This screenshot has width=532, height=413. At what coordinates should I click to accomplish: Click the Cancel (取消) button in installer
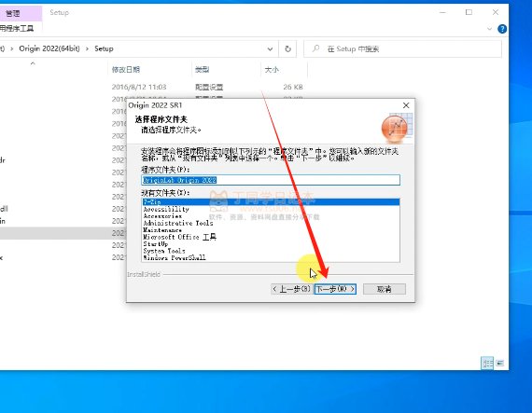point(385,289)
